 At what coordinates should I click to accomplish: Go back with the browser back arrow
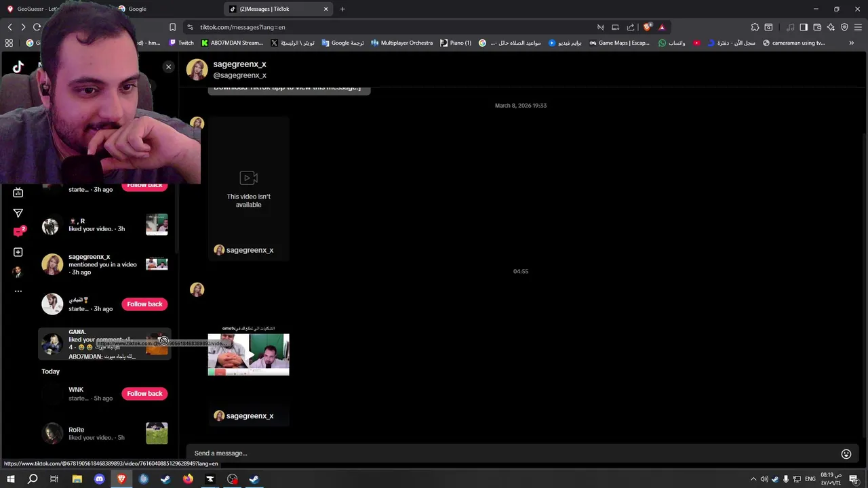(x=9, y=27)
